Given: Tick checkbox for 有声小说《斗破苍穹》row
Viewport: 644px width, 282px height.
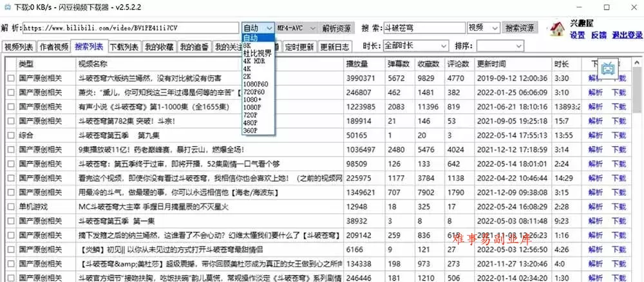Looking at the screenshot, I should coord(11,107).
